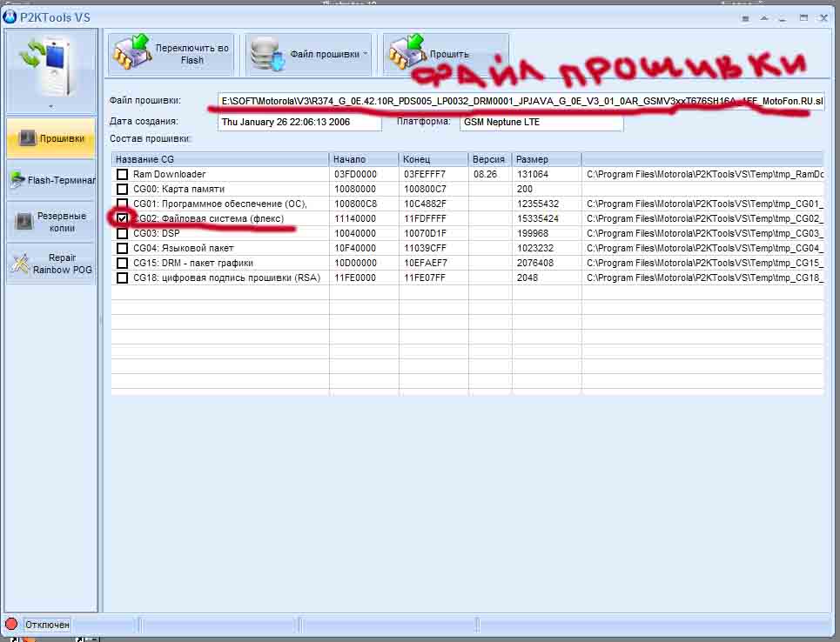This screenshot has width=840, height=642.
Task: Click end address 10070D1F
Action: click(x=425, y=233)
